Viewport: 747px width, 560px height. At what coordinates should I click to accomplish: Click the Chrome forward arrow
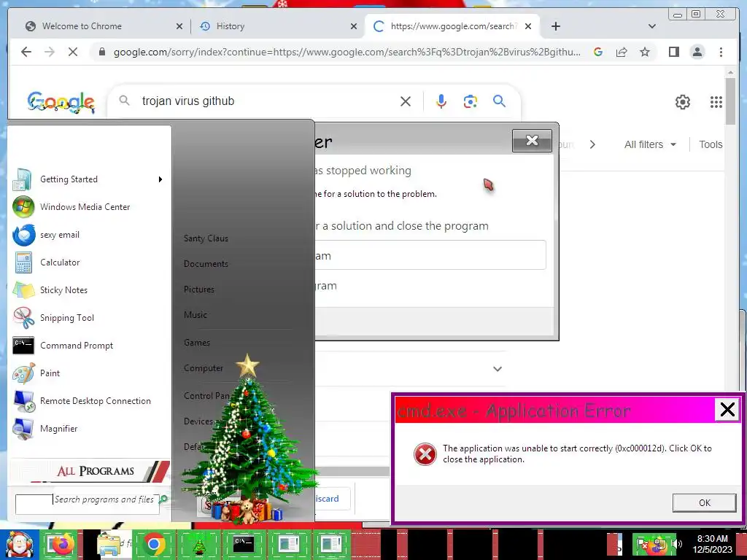[50, 52]
